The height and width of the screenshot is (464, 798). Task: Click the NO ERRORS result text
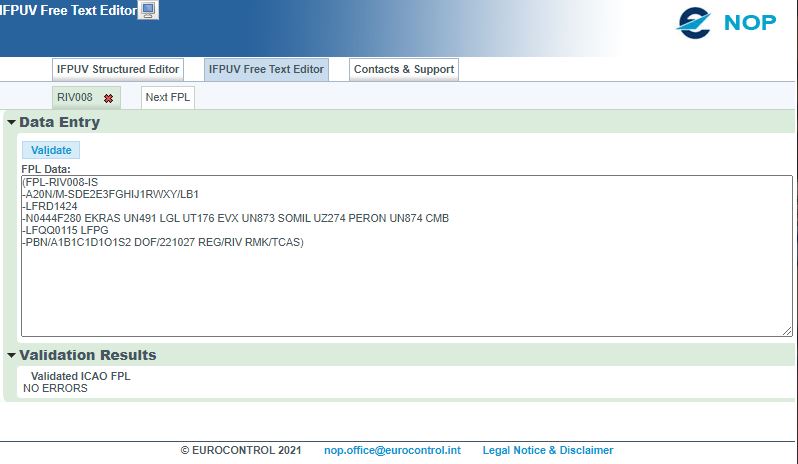click(55, 388)
